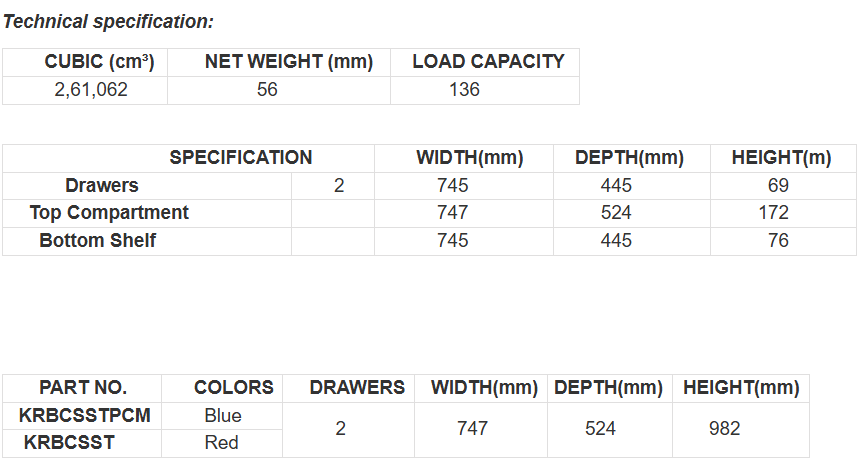This screenshot has width=862, height=462.
Task: Select the net weight value 56
Action: (x=267, y=90)
